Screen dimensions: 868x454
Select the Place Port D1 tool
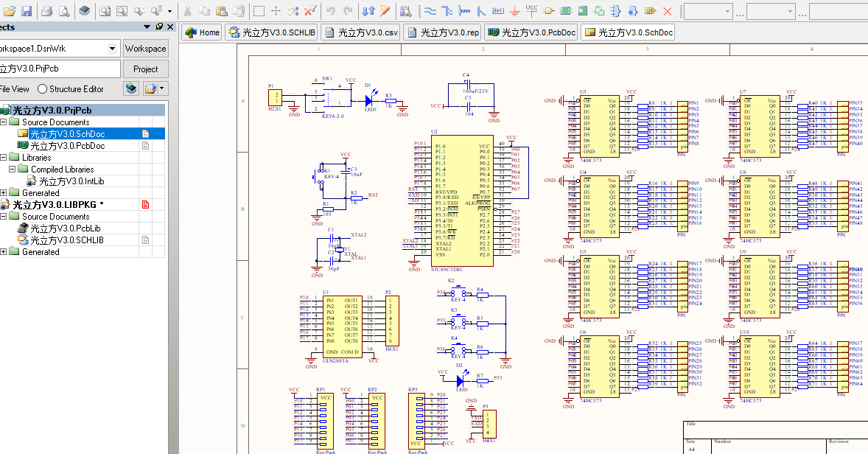pyautogui.click(x=651, y=10)
